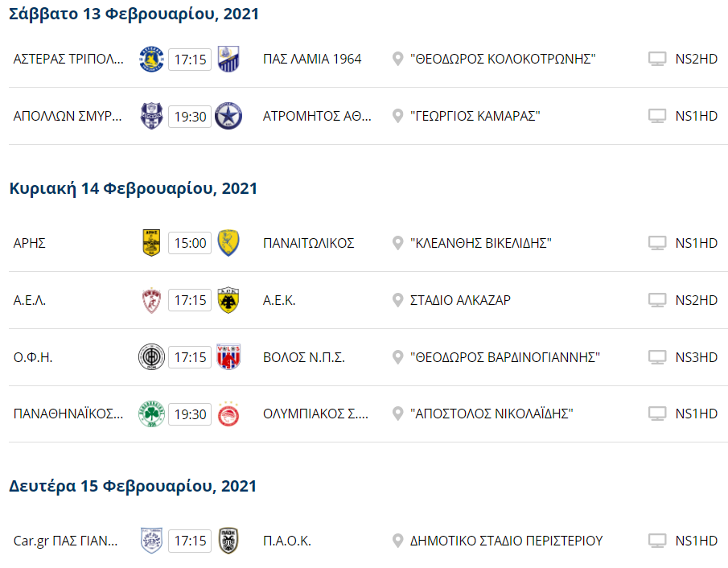Click the ΒΟΛΟΣ Ν.Π.Σ. team crest
This screenshot has width=728, height=568.
(x=228, y=357)
